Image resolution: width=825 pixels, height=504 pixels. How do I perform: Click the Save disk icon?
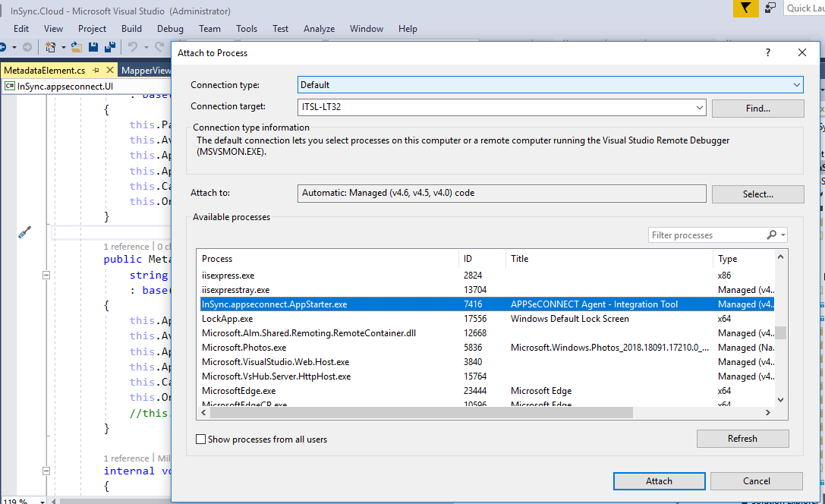pos(93,47)
